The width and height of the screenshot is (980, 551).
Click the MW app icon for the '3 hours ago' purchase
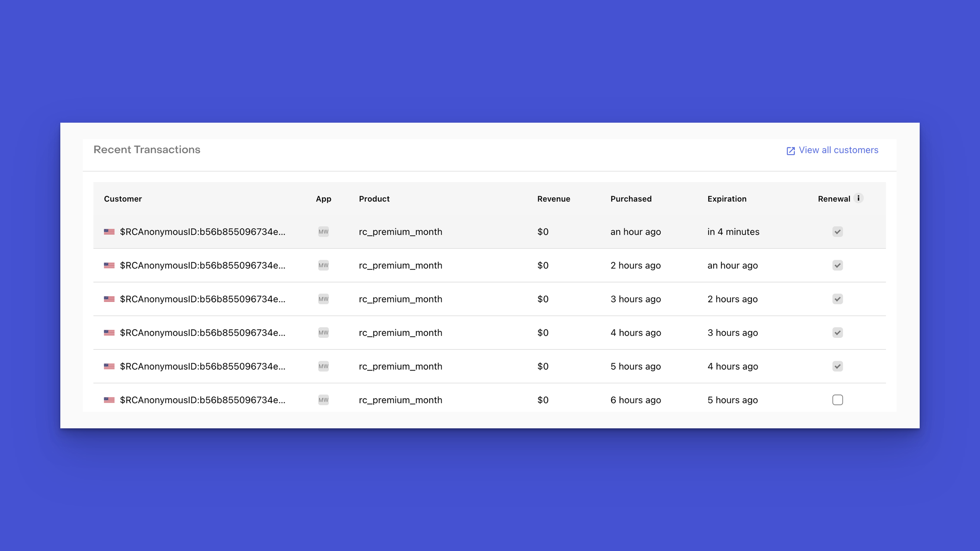pos(323,299)
